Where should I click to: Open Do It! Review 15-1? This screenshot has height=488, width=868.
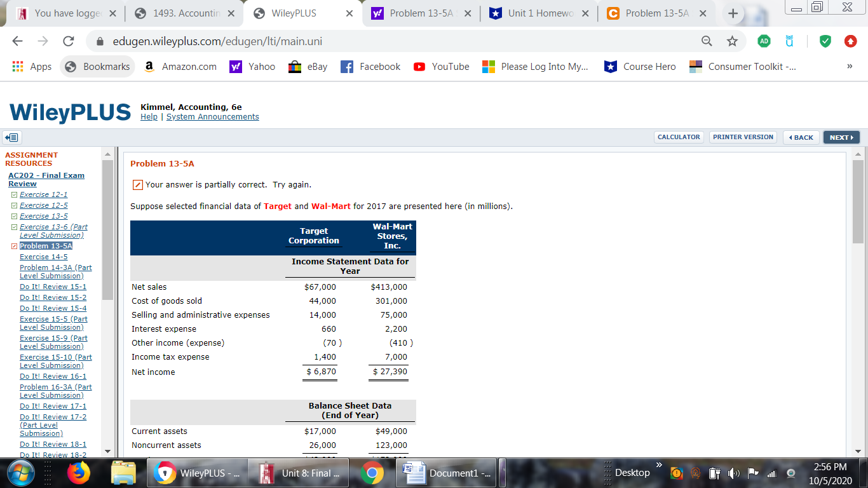pyautogui.click(x=53, y=287)
